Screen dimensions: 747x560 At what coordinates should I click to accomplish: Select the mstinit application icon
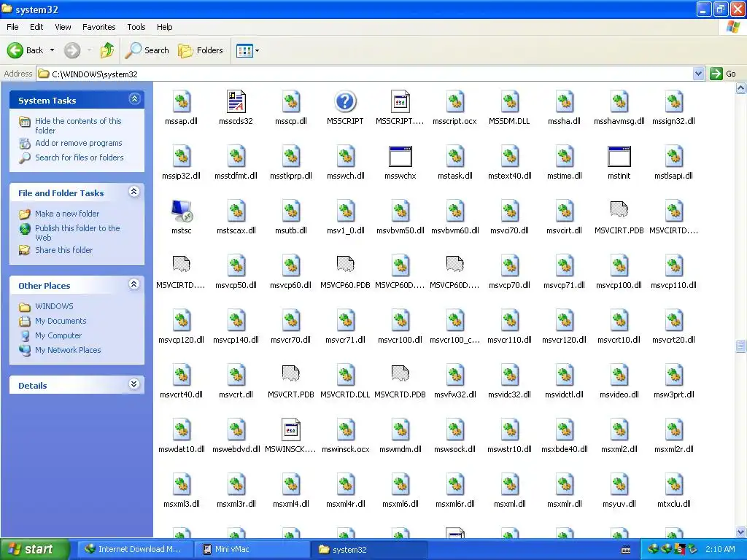[x=619, y=156]
